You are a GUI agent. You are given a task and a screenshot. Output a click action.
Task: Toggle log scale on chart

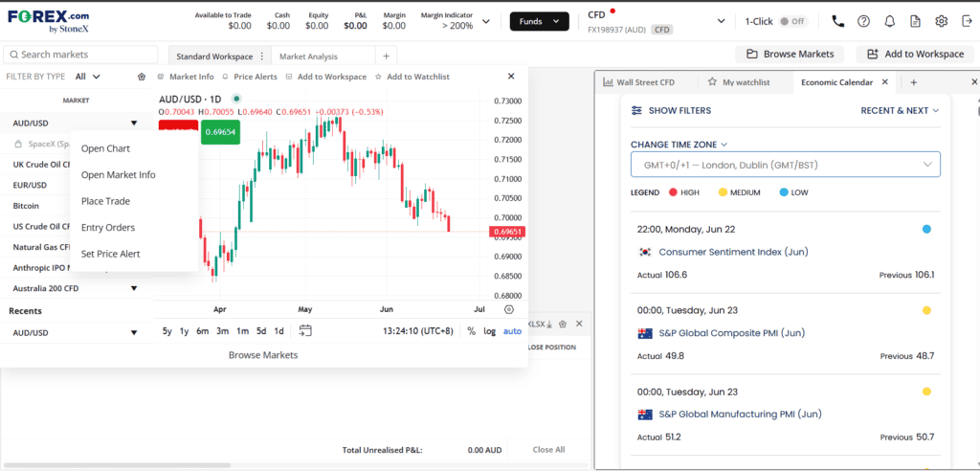[489, 331]
